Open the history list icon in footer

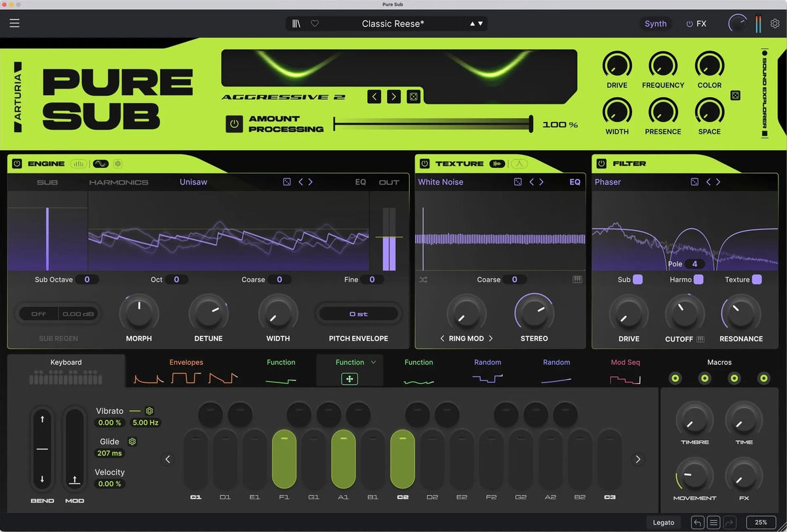[x=714, y=523]
